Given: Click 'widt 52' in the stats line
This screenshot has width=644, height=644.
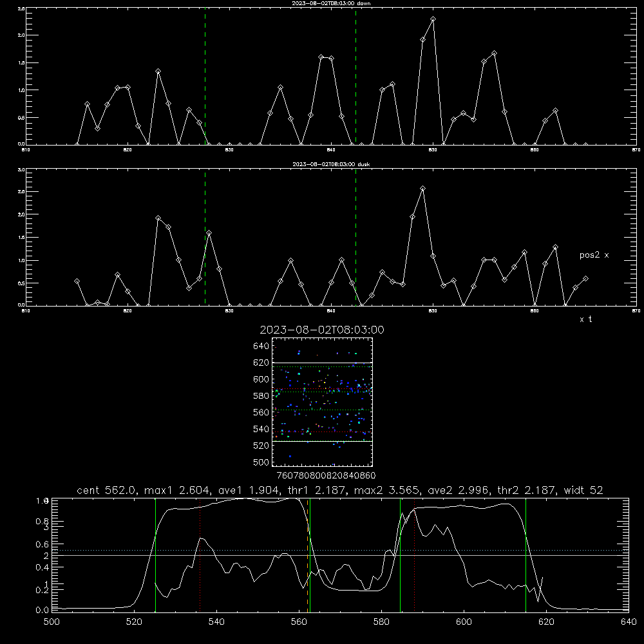Looking at the screenshot, I should point(583,490).
